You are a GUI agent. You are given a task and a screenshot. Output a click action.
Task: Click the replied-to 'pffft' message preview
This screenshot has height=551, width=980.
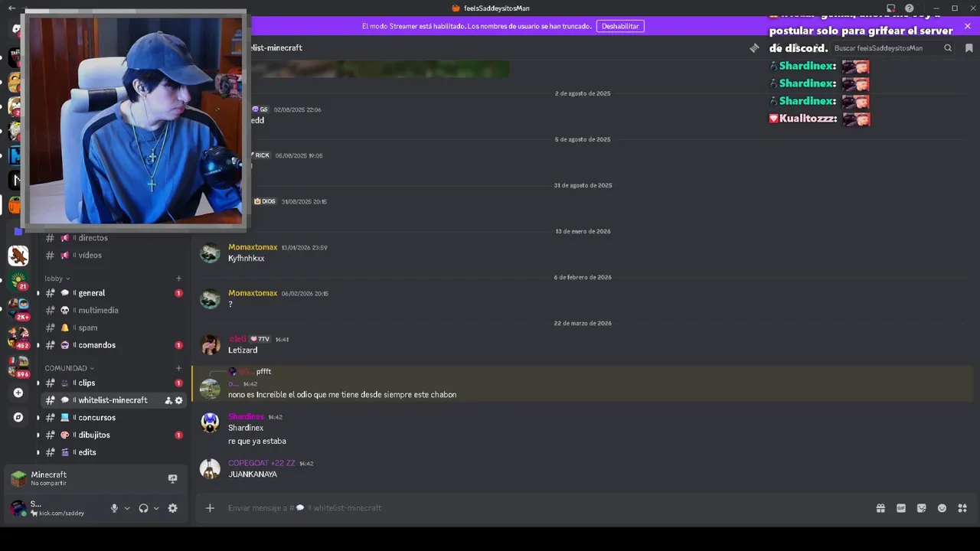263,371
